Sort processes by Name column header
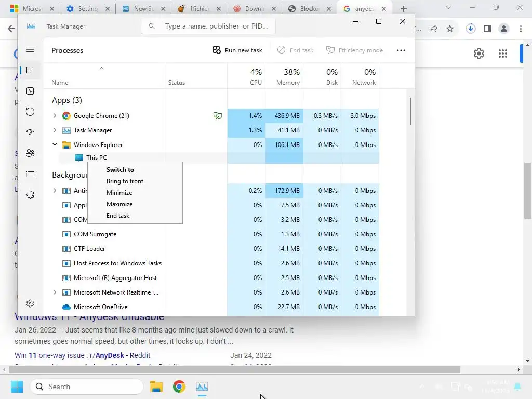The image size is (532, 399). coord(104,76)
